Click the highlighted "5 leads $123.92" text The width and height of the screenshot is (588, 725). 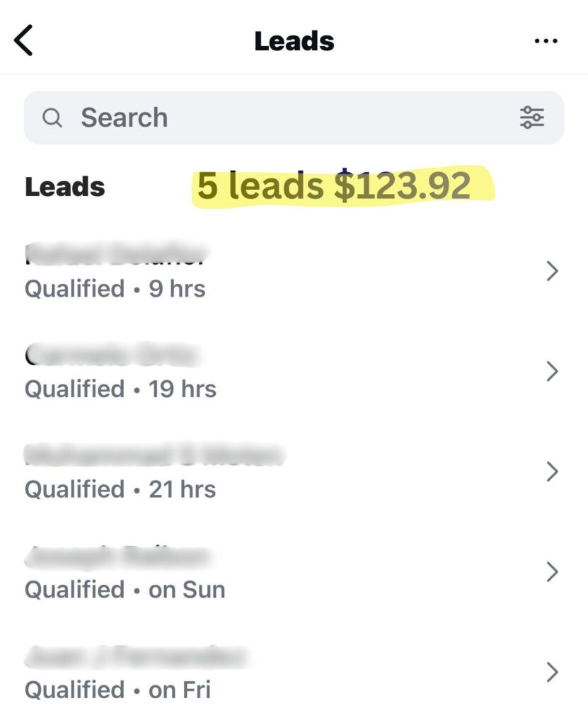[334, 186]
